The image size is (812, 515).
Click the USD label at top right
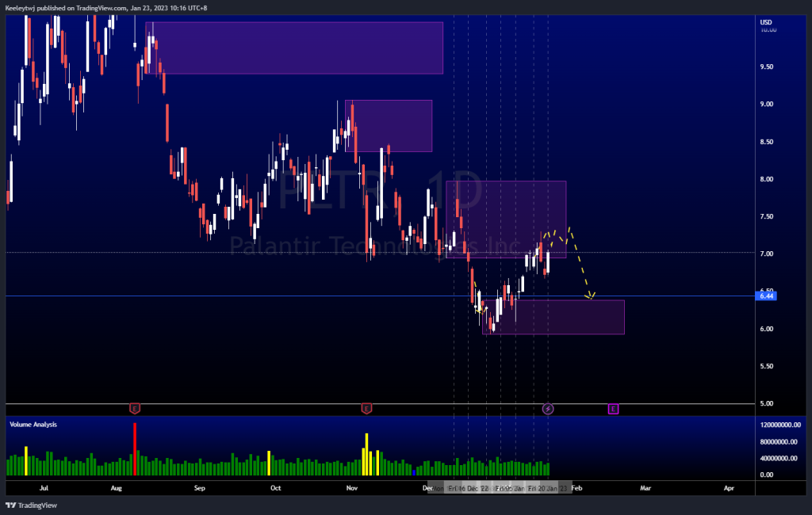(x=764, y=23)
